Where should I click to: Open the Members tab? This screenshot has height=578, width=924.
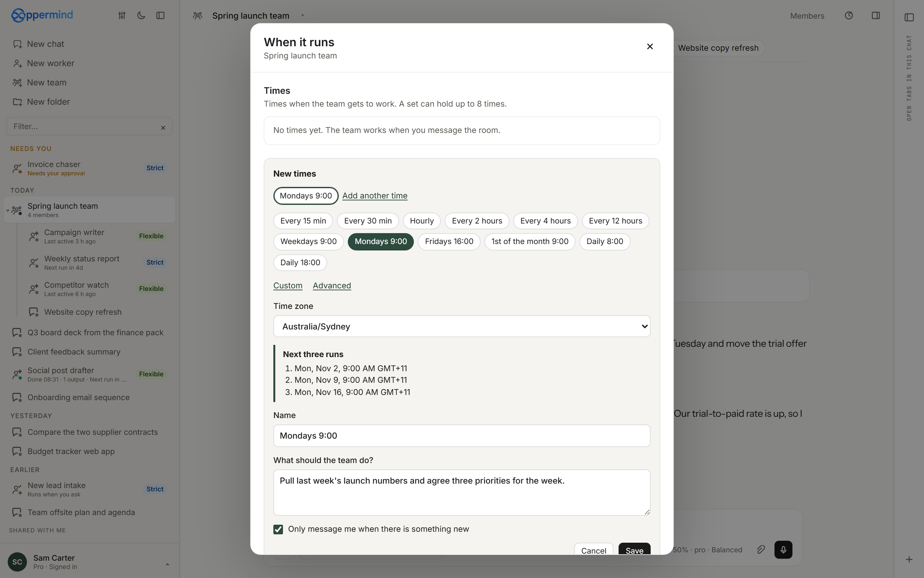(x=807, y=16)
